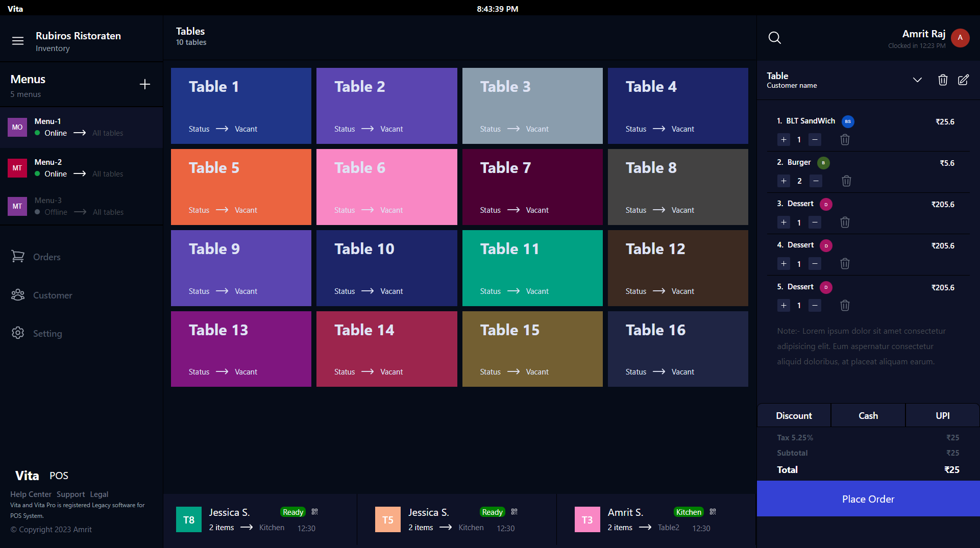Open the Legal link
Image resolution: width=980 pixels, height=548 pixels.
click(x=99, y=494)
